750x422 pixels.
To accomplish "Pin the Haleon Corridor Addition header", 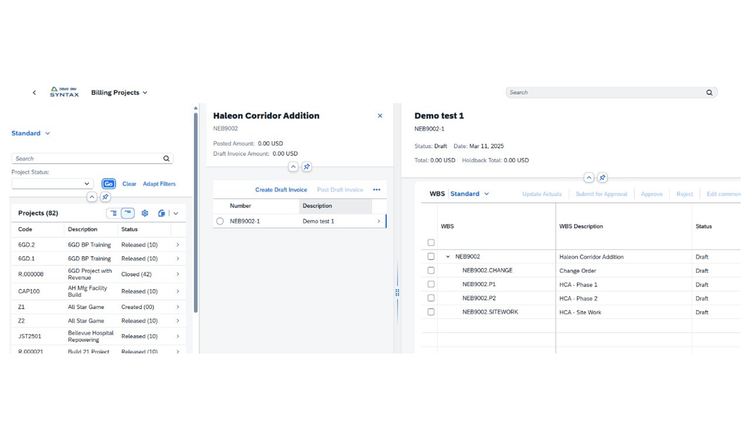I will (307, 167).
